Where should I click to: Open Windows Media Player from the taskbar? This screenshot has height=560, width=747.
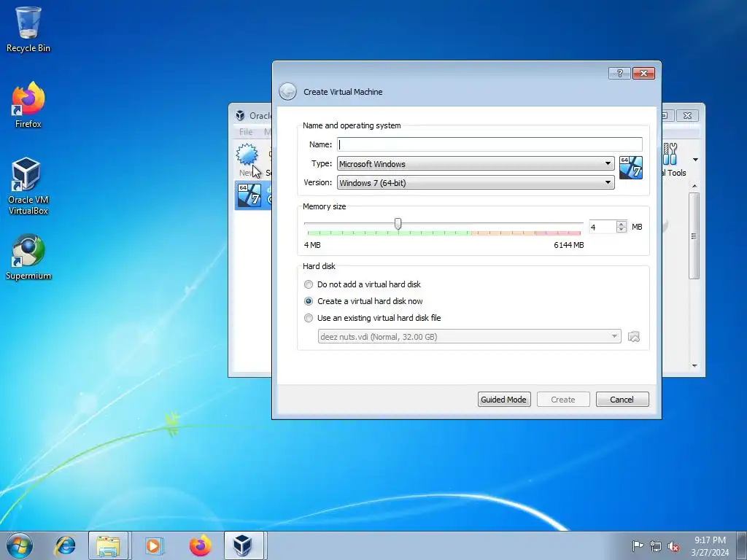[x=153, y=545]
